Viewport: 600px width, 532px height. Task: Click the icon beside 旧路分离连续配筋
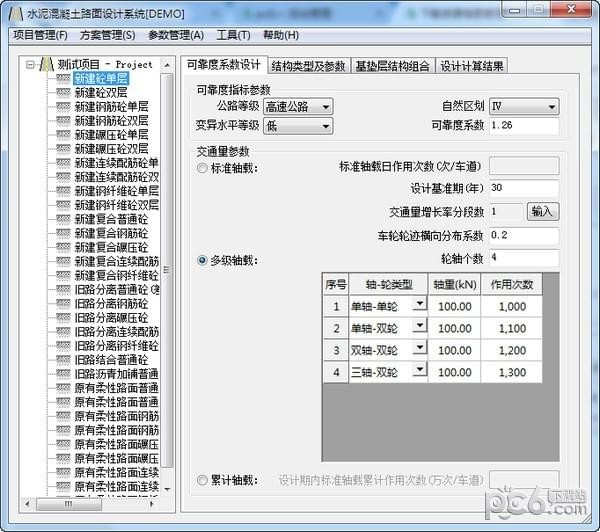(x=63, y=331)
